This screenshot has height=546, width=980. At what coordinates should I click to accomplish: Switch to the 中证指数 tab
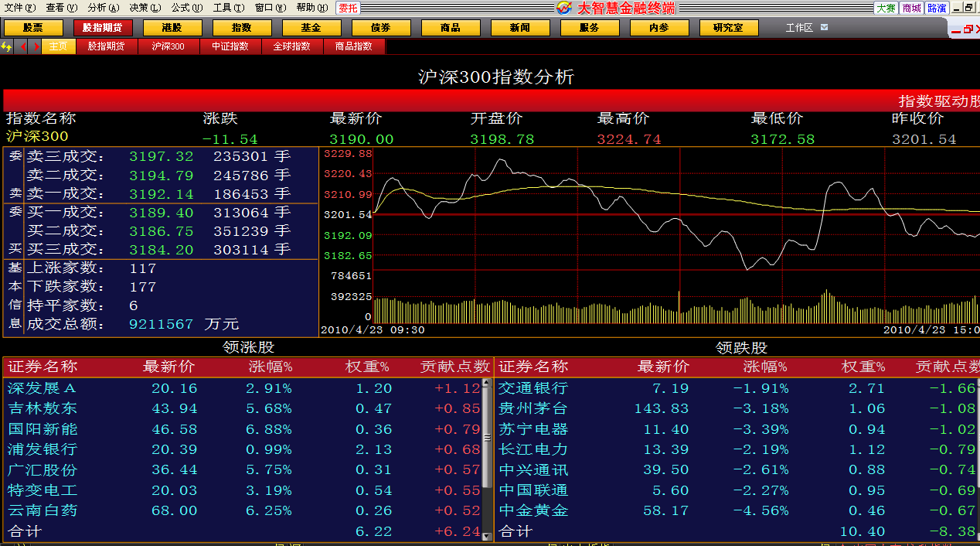coord(230,46)
